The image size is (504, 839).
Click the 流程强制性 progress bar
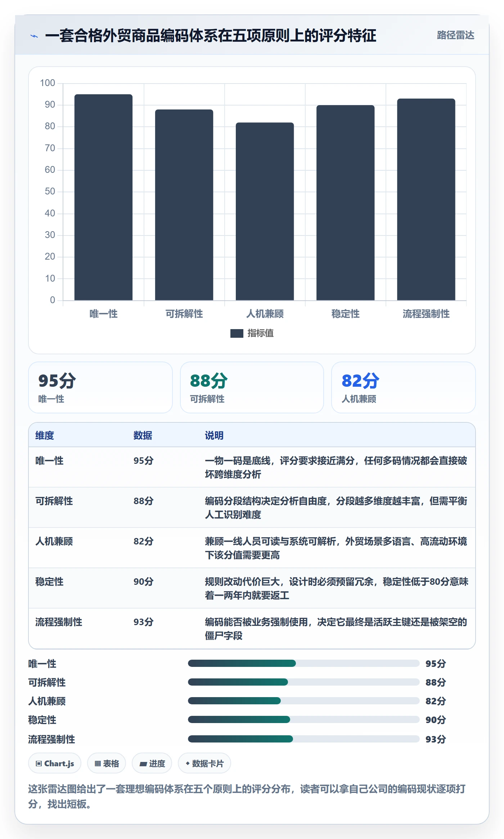tap(303, 739)
